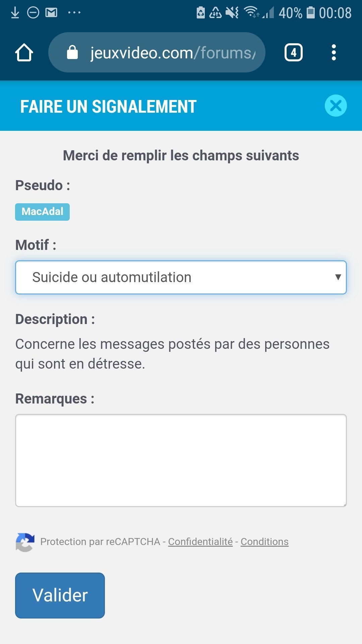Image resolution: width=362 pixels, height=644 pixels.
Task: Close the signalement dialog
Action: (336, 106)
